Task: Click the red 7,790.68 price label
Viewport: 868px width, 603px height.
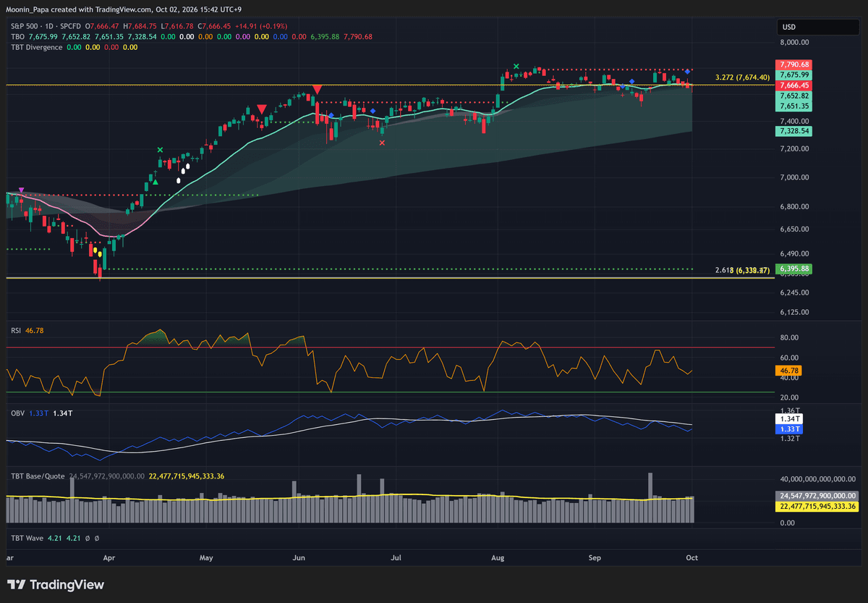Action: tap(794, 64)
